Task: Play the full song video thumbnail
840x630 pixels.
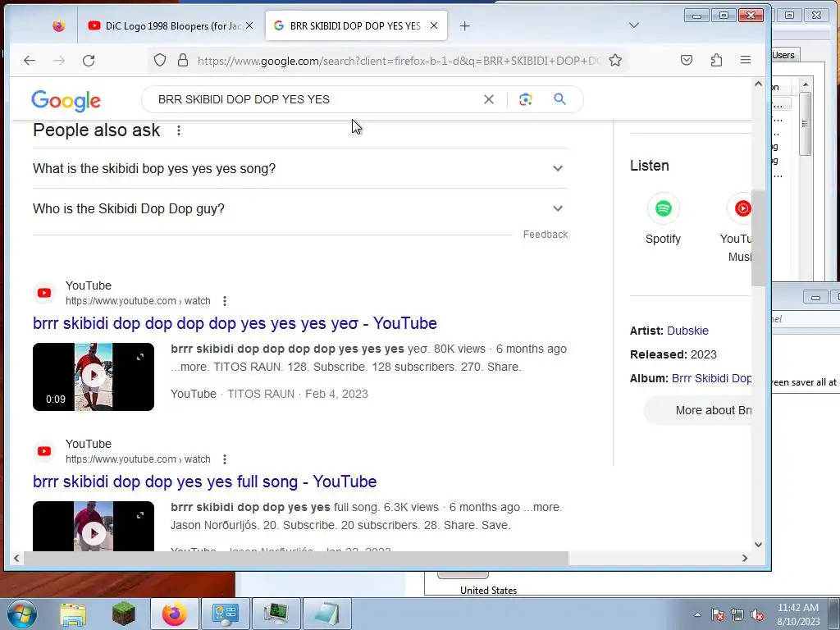Action: [94, 526]
